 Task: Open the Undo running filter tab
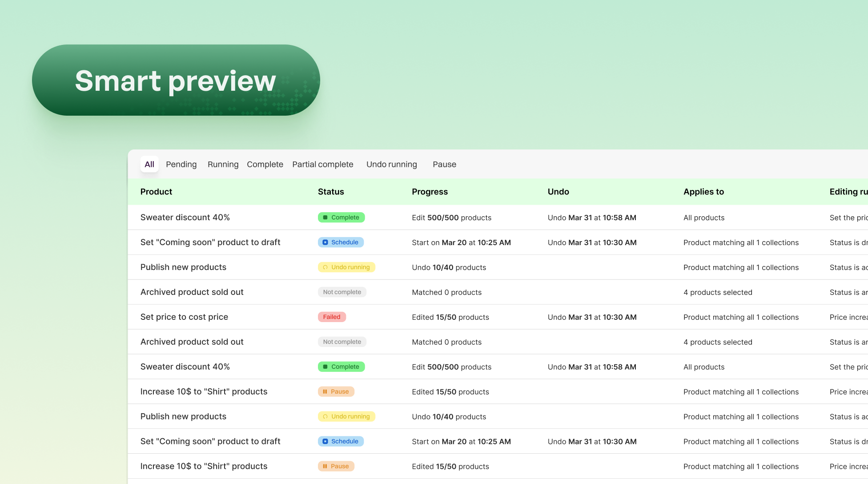[x=391, y=164]
